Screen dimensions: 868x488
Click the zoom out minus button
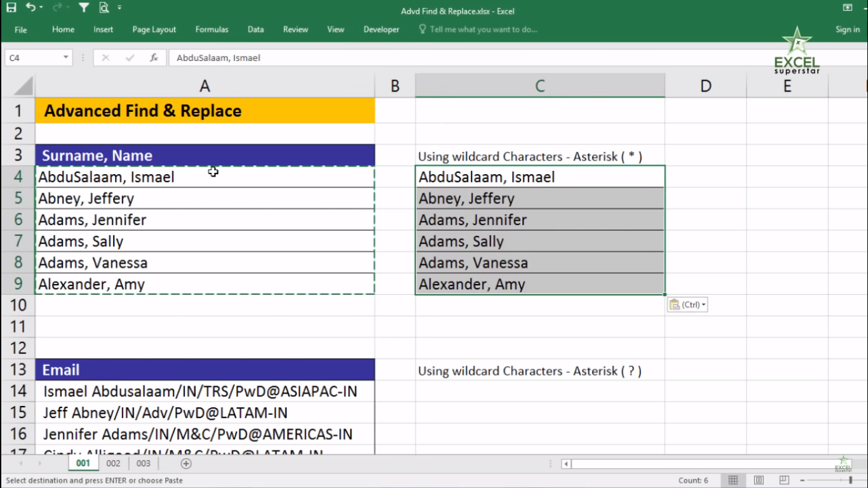[804, 480]
